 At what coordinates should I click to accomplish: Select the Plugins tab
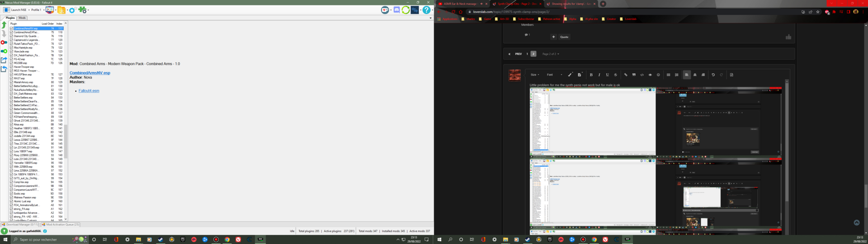10,18
